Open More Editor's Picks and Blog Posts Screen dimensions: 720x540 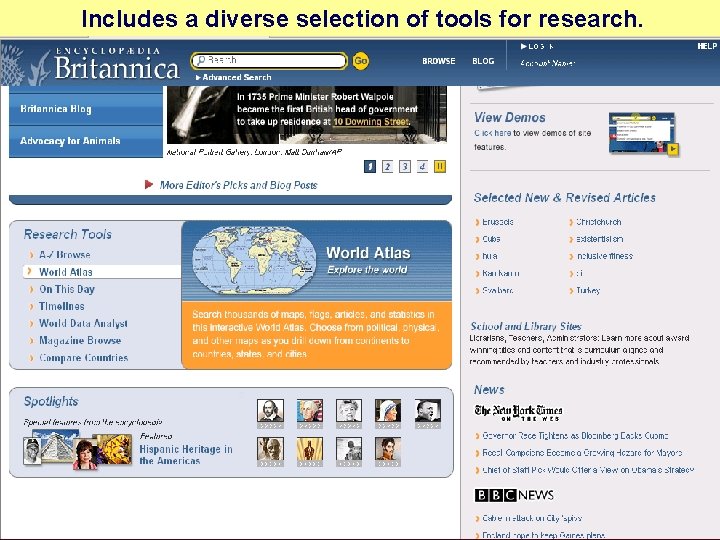[238, 185]
